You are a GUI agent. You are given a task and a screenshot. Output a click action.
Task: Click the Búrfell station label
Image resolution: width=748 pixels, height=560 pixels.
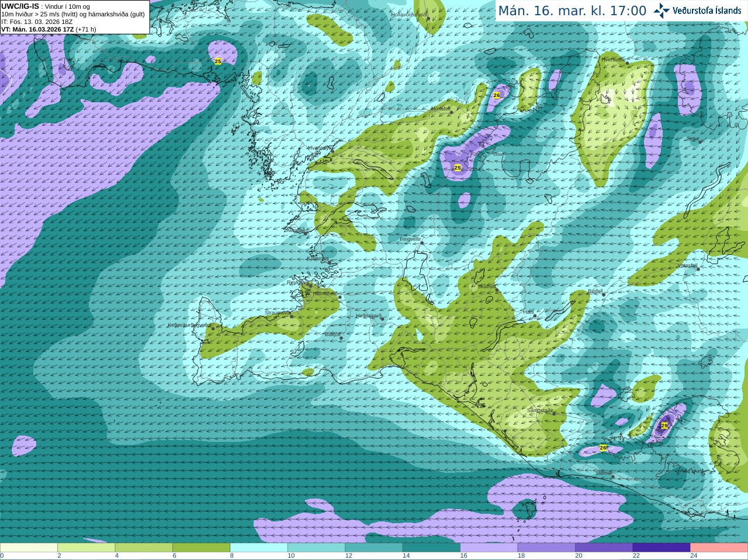(595, 291)
